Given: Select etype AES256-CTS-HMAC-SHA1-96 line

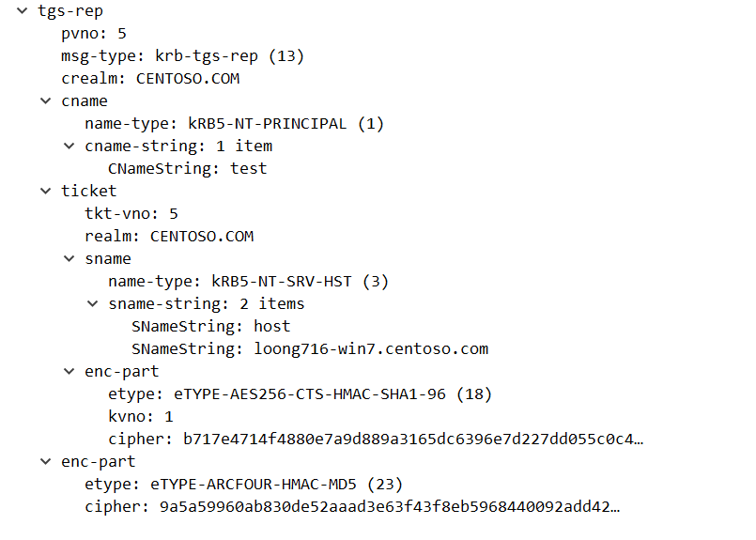Looking at the screenshot, I should pyautogui.click(x=301, y=394).
